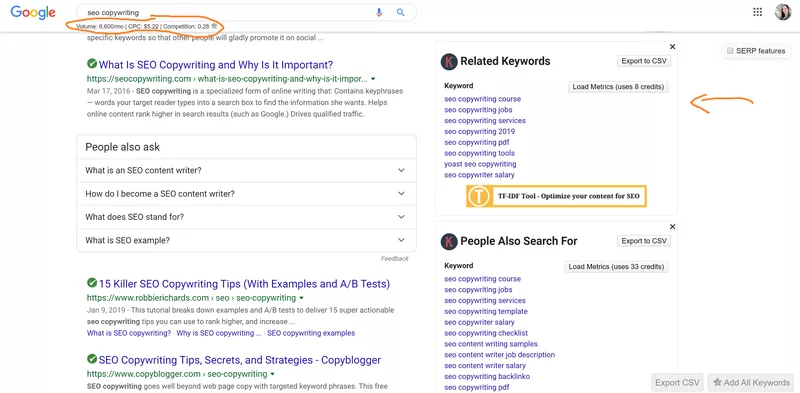Image resolution: width=800 pixels, height=393 pixels.
Task: Close the People Also Search For panel
Action: coord(672,227)
